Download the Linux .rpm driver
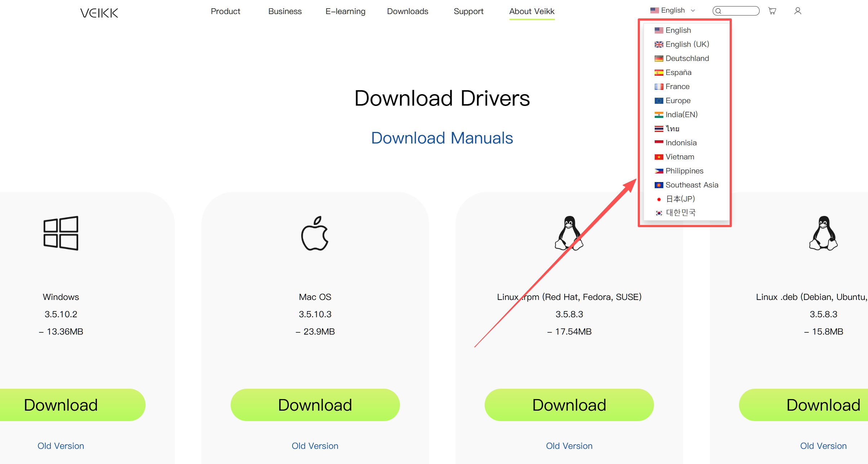This screenshot has width=868, height=464. tap(569, 405)
